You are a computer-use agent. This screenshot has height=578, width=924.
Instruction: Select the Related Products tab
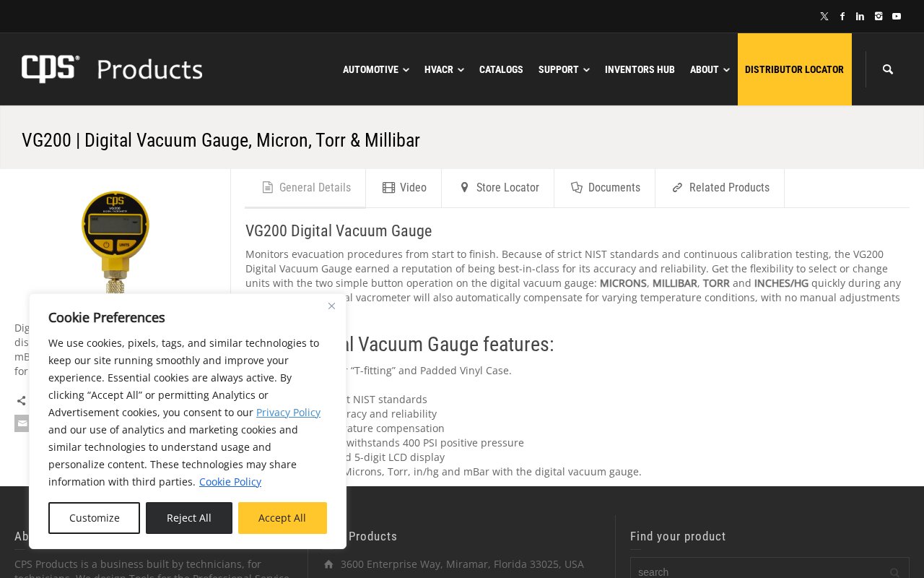point(720,188)
